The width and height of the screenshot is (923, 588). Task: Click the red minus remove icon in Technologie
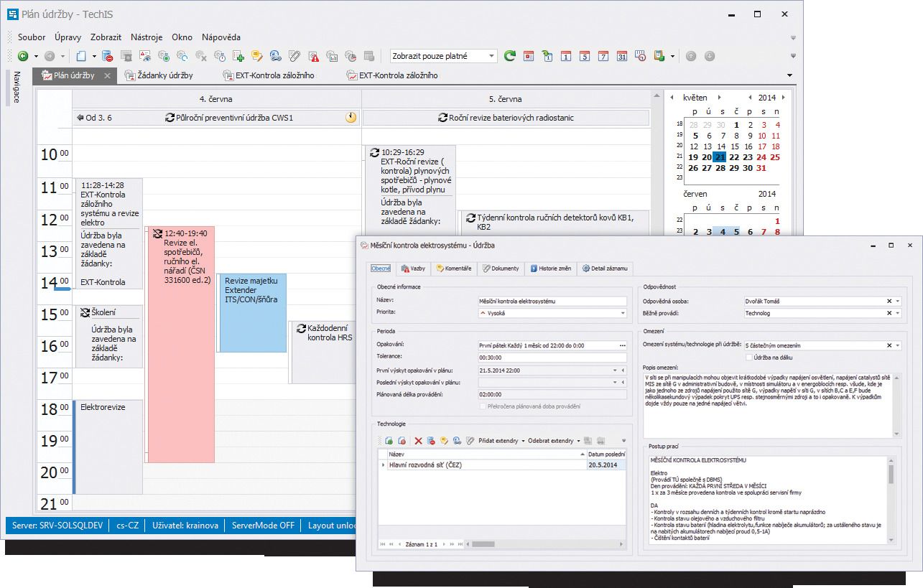click(x=401, y=440)
